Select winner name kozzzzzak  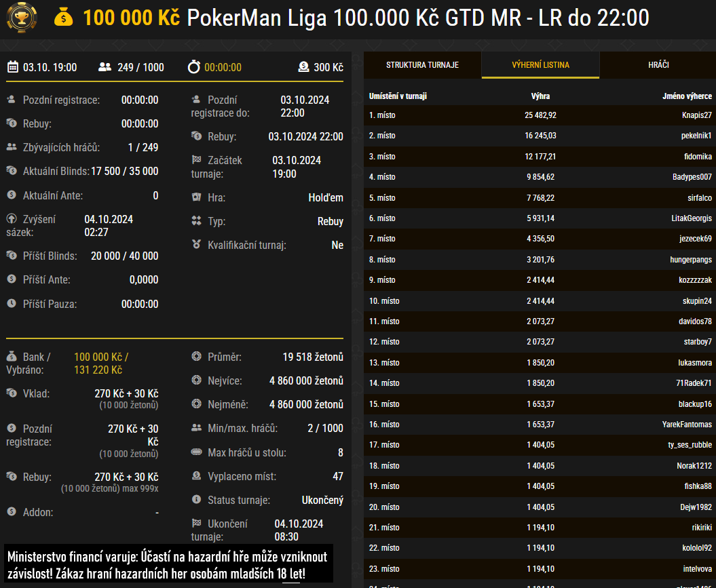click(695, 280)
